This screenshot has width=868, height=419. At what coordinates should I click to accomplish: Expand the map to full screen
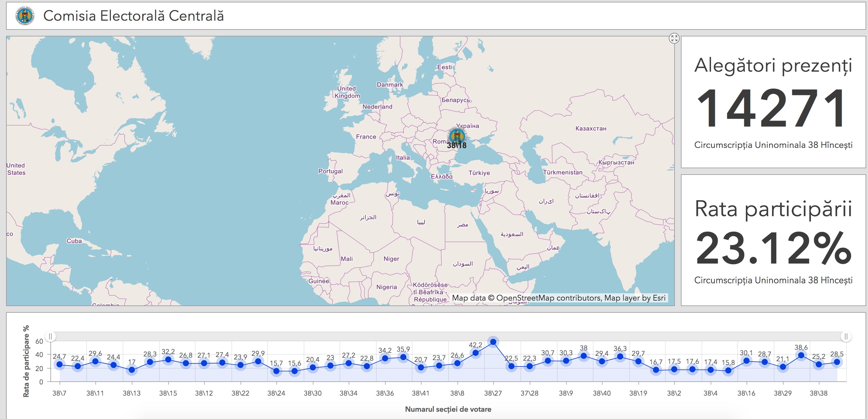click(674, 38)
